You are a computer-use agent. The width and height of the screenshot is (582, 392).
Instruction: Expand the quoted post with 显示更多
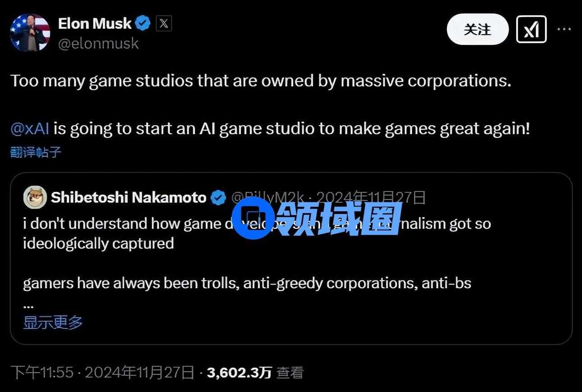pos(53,322)
